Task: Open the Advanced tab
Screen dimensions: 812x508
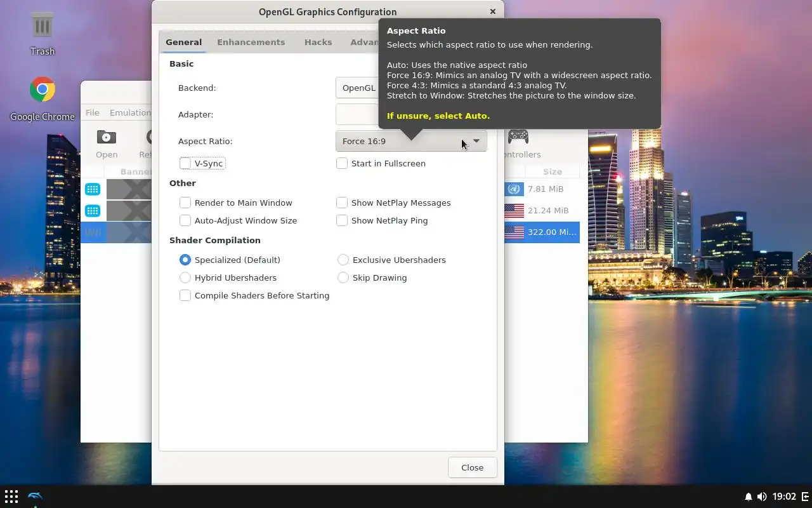Action: pos(364,42)
